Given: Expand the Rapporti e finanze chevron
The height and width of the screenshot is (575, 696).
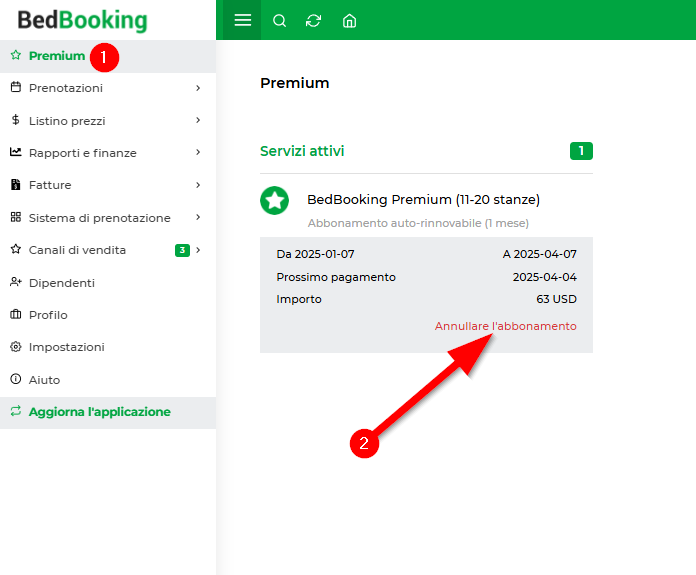Looking at the screenshot, I should tap(198, 152).
